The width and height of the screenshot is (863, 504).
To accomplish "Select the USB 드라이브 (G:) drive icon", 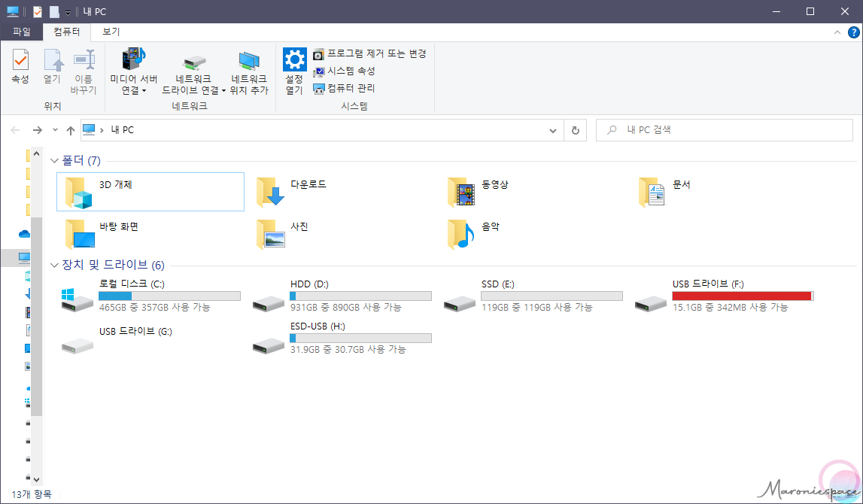I will click(x=77, y=345).
